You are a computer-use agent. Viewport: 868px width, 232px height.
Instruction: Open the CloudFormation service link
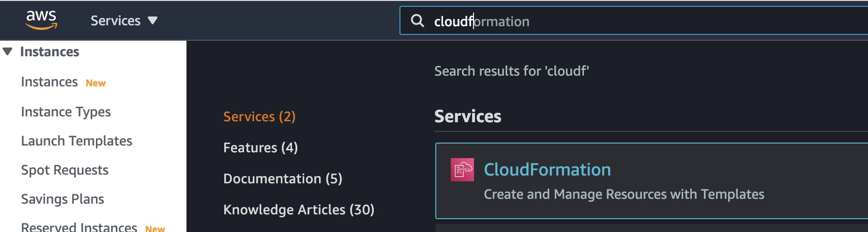point(547,170)
